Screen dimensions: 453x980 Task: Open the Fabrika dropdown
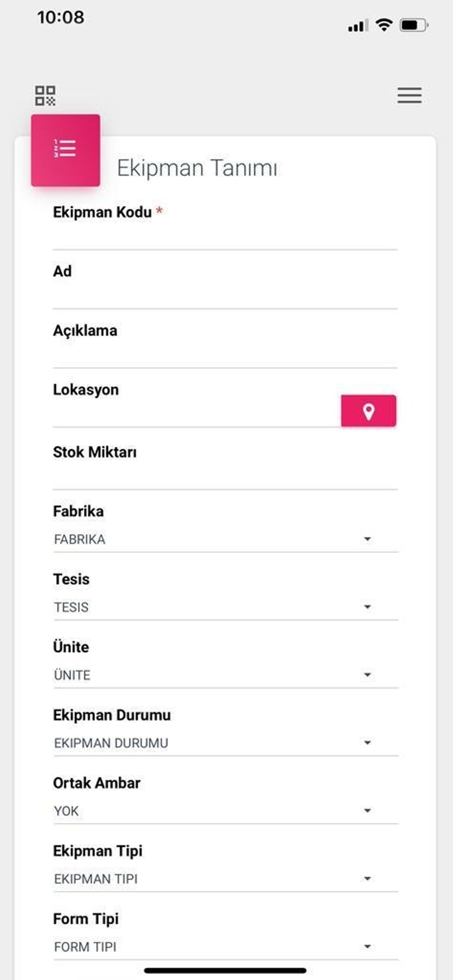pyautogui.click(x=225, y=540)
